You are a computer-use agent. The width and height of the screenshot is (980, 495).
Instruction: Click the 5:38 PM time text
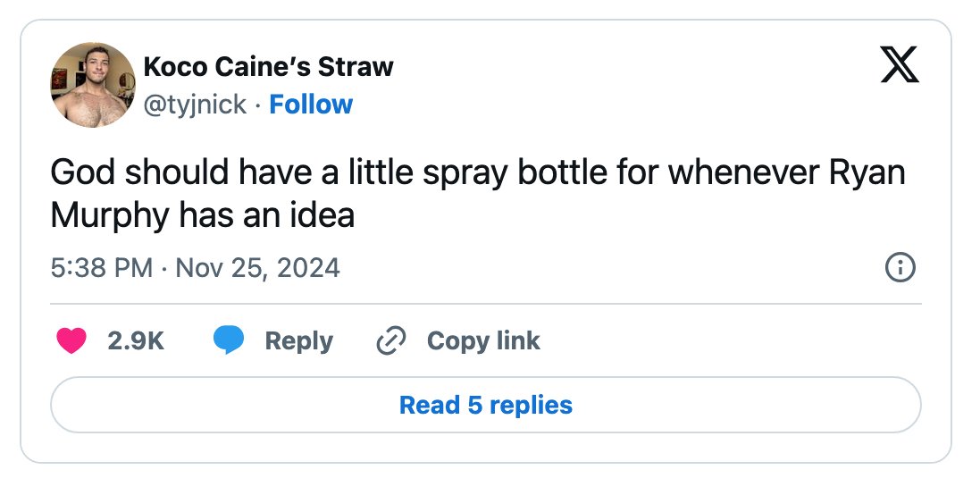point(101,268)
